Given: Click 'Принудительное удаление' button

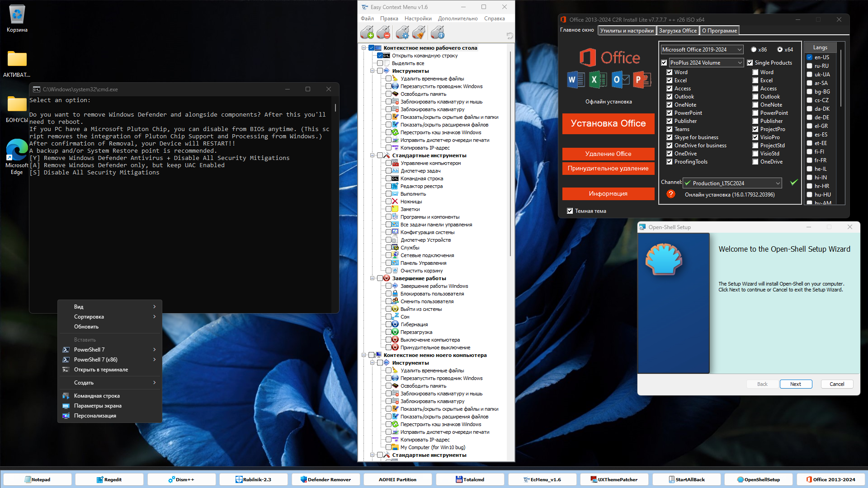Looking at the screenshot, I should (609, 169).
